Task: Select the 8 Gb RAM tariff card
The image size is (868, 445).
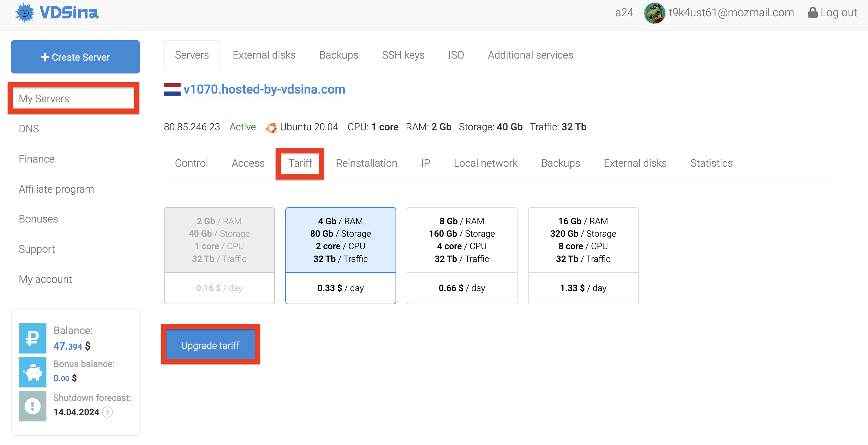Action: pos(462,256)
